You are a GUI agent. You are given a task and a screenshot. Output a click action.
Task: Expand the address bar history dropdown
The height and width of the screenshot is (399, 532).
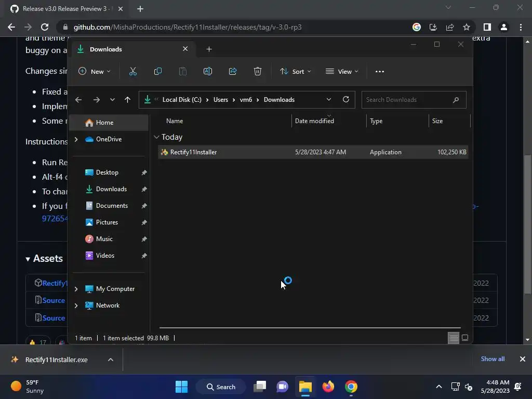tap(329, 99)
